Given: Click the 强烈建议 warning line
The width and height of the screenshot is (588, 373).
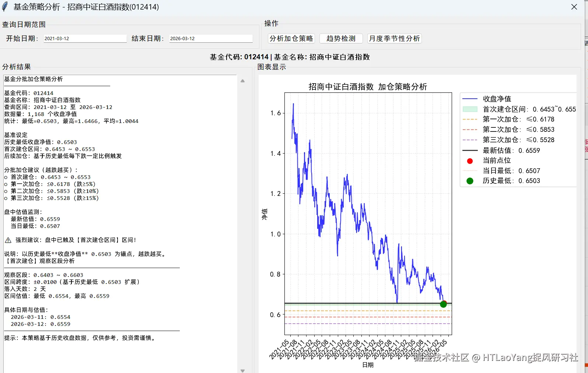Looking at the screenshot, I should [x=71, y=240].
